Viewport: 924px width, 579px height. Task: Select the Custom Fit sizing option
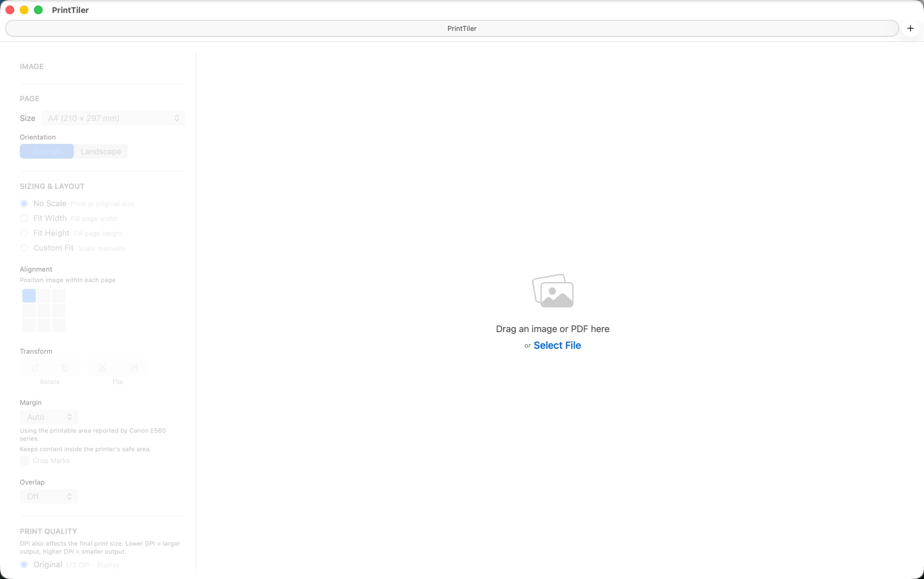pyautogui.click(x=24, y=248)
